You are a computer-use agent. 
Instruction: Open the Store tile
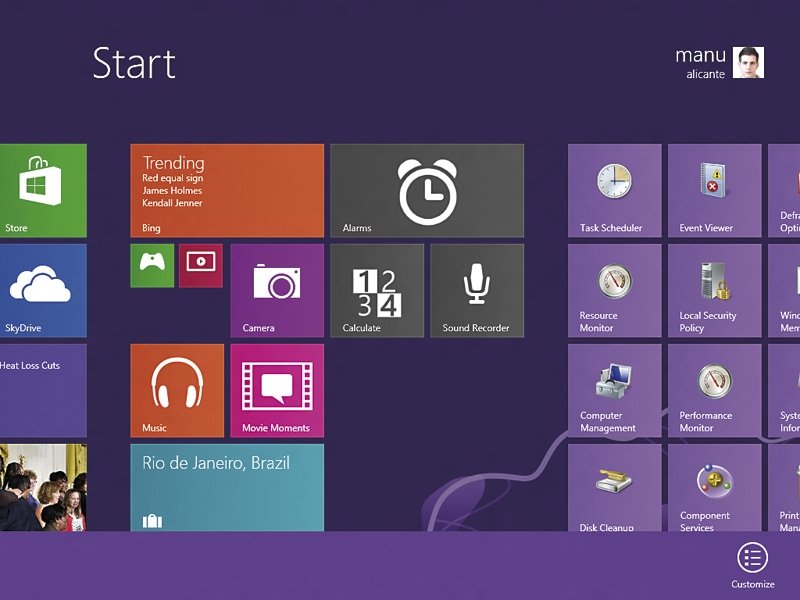(43, 190)
